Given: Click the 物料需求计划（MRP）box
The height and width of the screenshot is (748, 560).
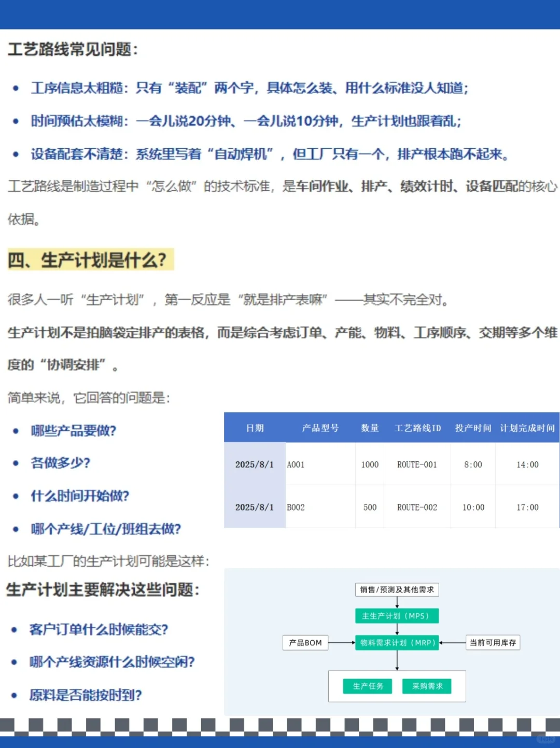Looking at the screenshot, I should 397,643.
